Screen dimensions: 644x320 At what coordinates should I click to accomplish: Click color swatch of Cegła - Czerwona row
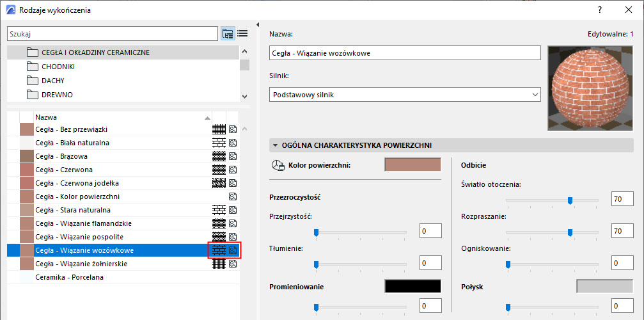tap(26, 170)
